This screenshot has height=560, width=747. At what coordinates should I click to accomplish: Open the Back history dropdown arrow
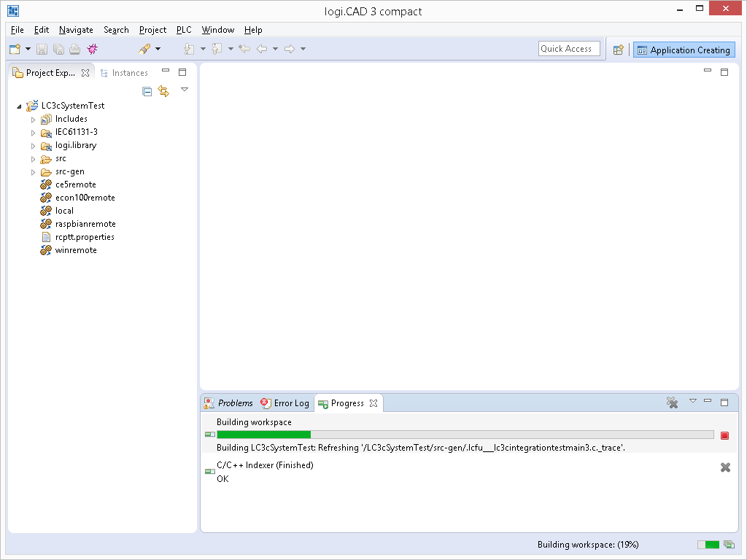tap(275, 49)
